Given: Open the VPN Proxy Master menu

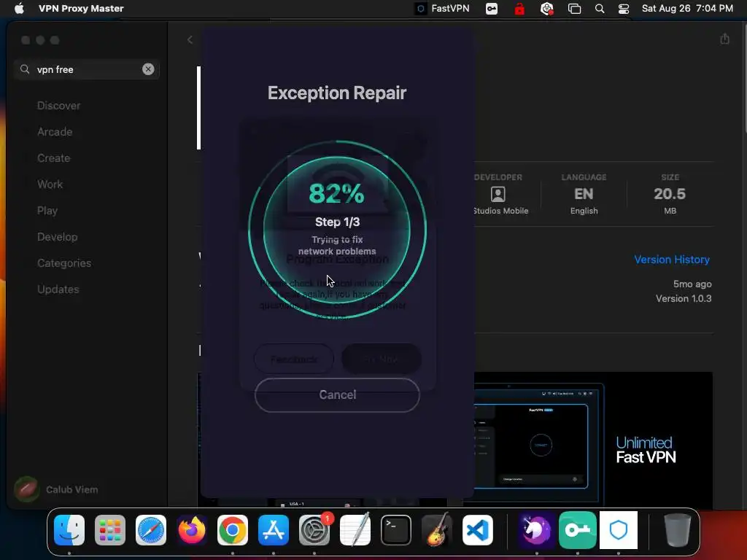Looking at the screenshot, I should tap(81, 9).
